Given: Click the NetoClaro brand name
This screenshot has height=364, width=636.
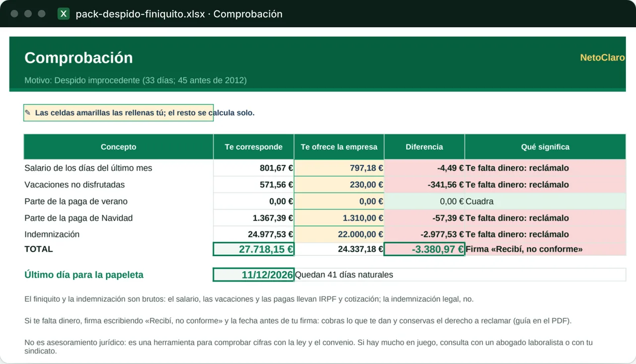Looking at the screenshot, I should coord(602,58).
